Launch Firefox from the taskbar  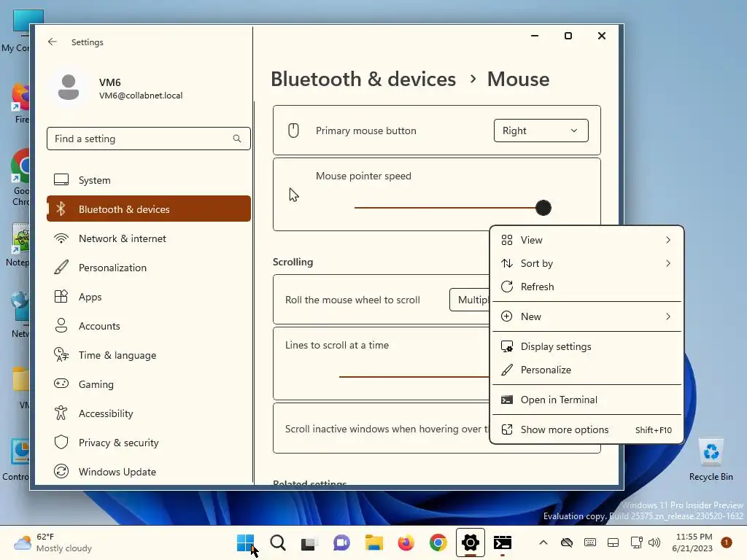[x=406, y=542]
